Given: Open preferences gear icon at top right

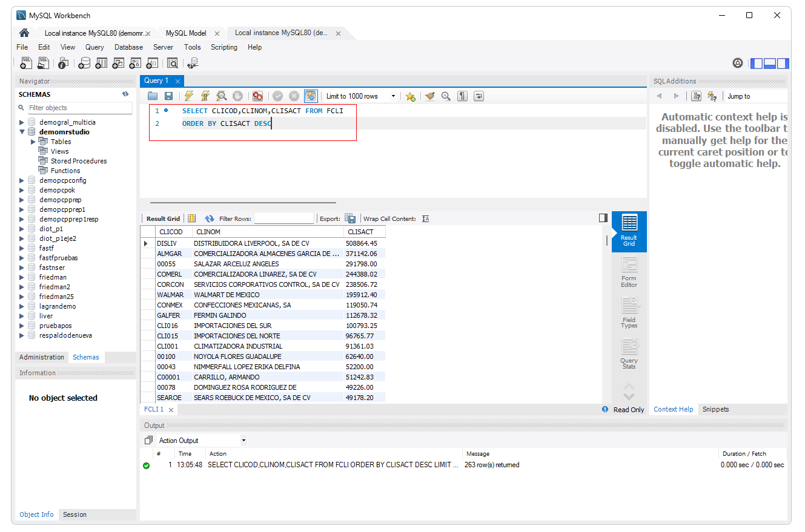Looking at the screenshot, I should [737, 63].
